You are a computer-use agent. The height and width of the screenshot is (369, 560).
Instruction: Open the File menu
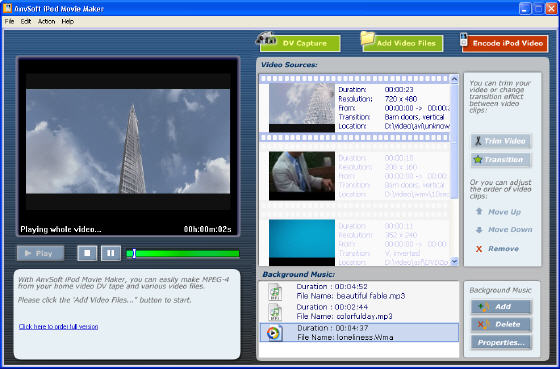pos(9,21)
